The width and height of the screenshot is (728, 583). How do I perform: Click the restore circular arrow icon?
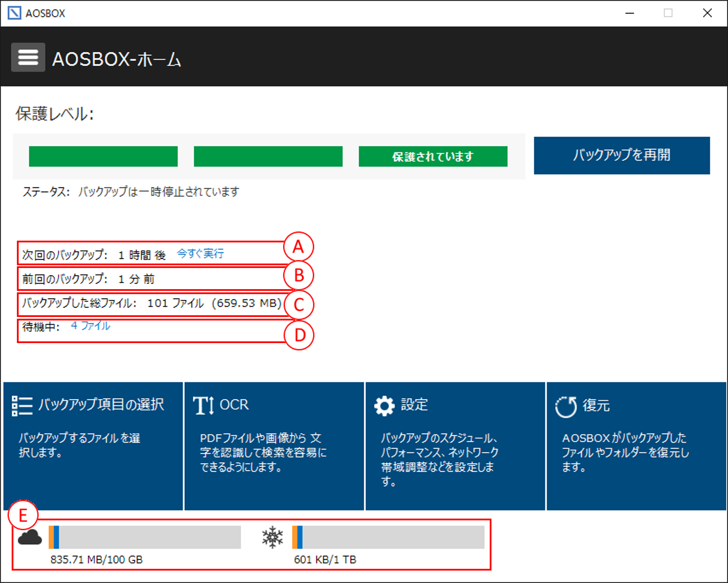(566, 407)
